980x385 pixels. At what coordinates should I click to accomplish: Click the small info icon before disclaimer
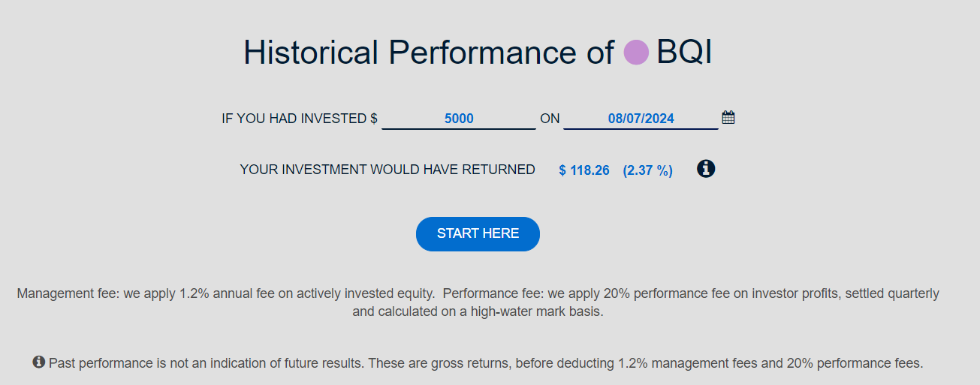(x=39, y=362)
